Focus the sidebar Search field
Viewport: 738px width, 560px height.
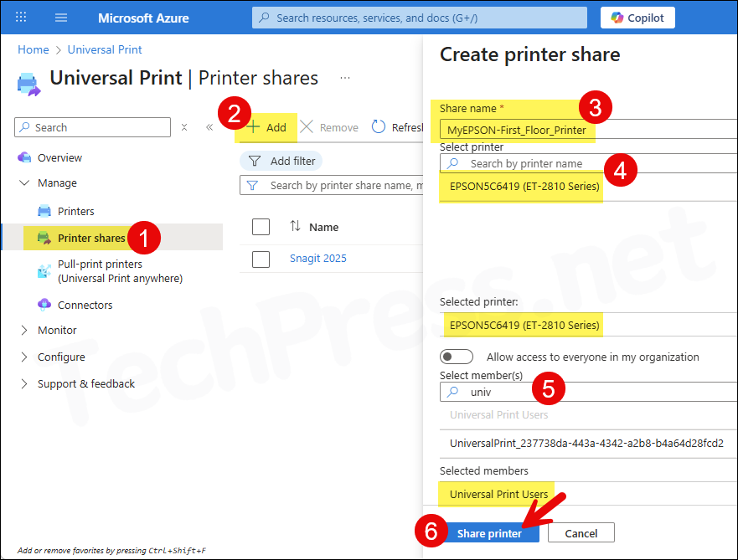pos(93,127)
